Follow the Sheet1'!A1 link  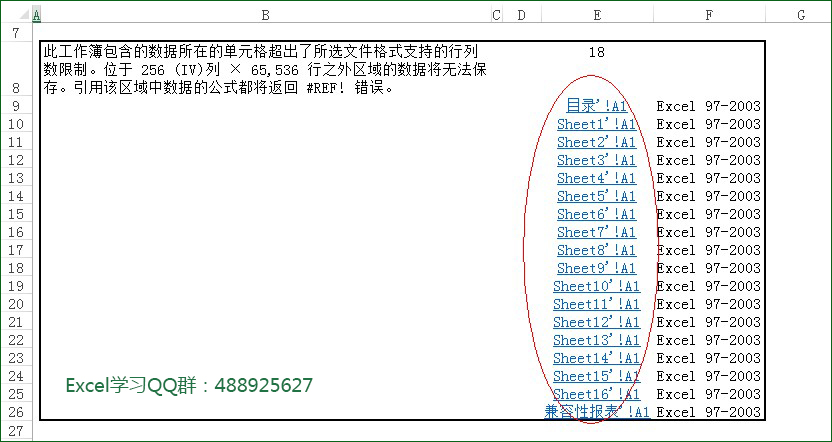tap(596, 124)
